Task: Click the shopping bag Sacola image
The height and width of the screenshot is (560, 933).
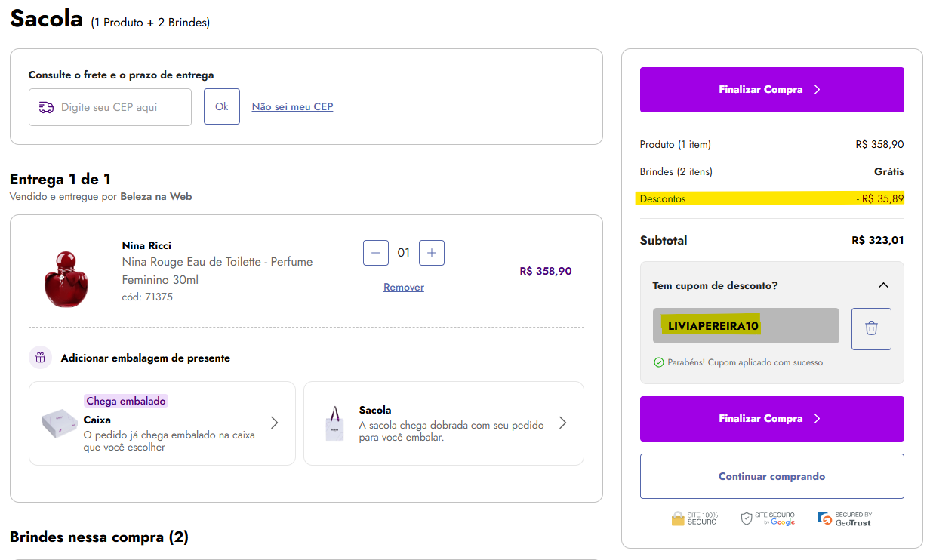Action: pyautogui.click(x=334, y=424)
